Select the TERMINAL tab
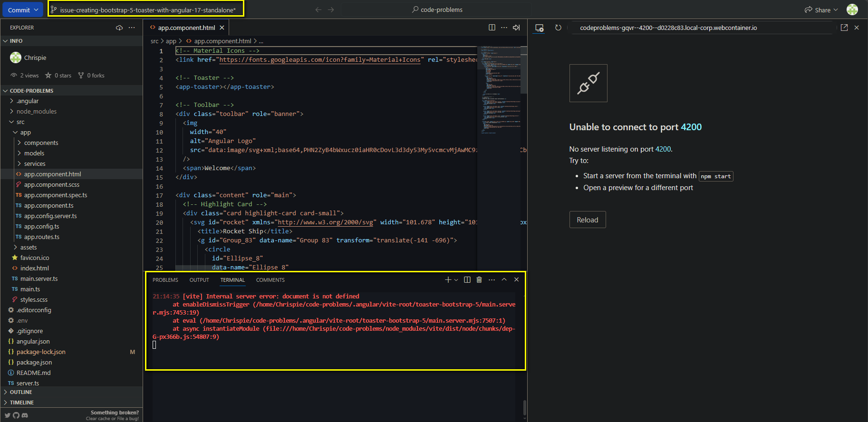The width and height of the screenshot is (868, 422). point(232,280)
